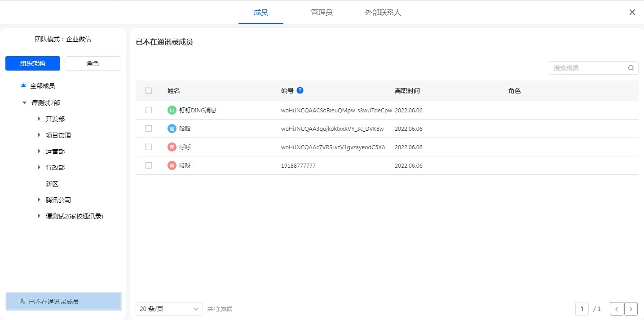Check the box for 钉钉DING消息 row
The width and height of the screenshot is (644, 320).
pyautogui.click(x=149, y=110)
